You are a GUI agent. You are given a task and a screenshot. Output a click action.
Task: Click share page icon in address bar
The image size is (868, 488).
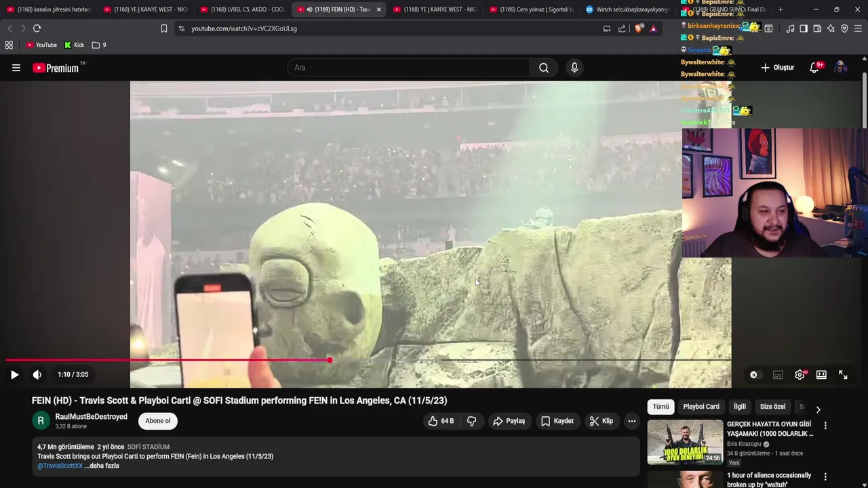622,28
